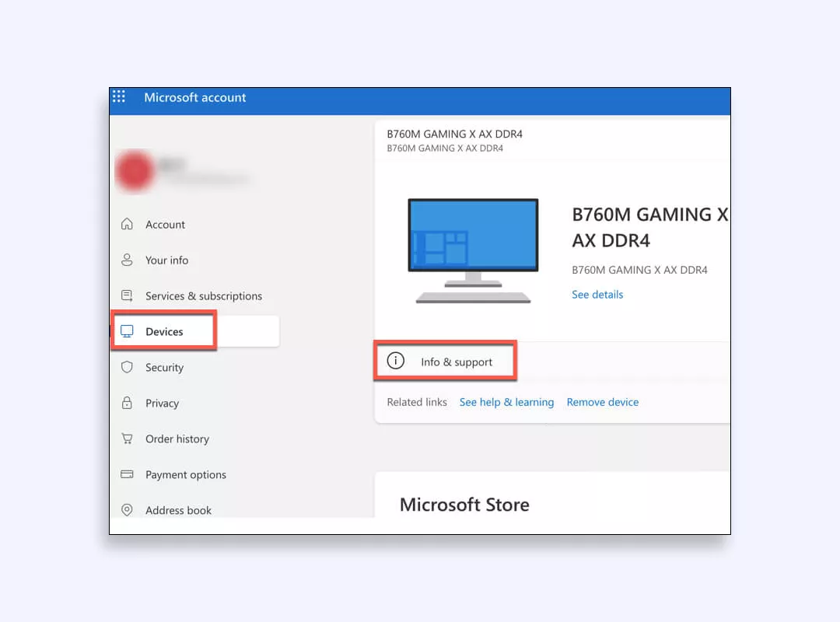The width and height of the screenshot is (840, 622).
Task: Click the card icon beside Payment options
Action: [x=128, y=474]
